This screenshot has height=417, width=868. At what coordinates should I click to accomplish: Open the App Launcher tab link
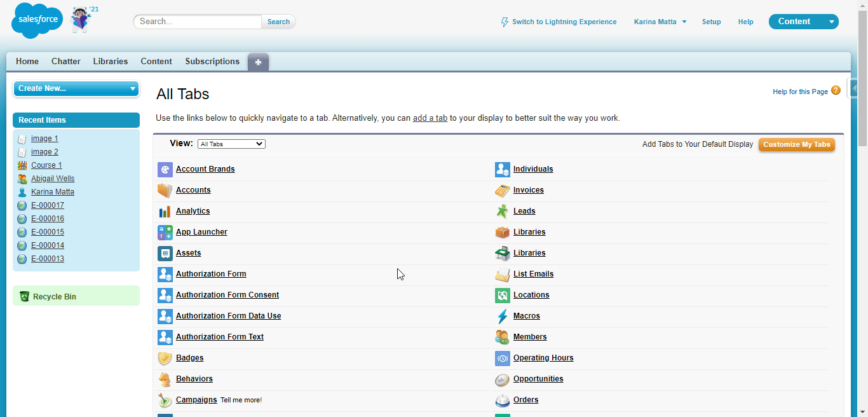click(x=201, y=232)
